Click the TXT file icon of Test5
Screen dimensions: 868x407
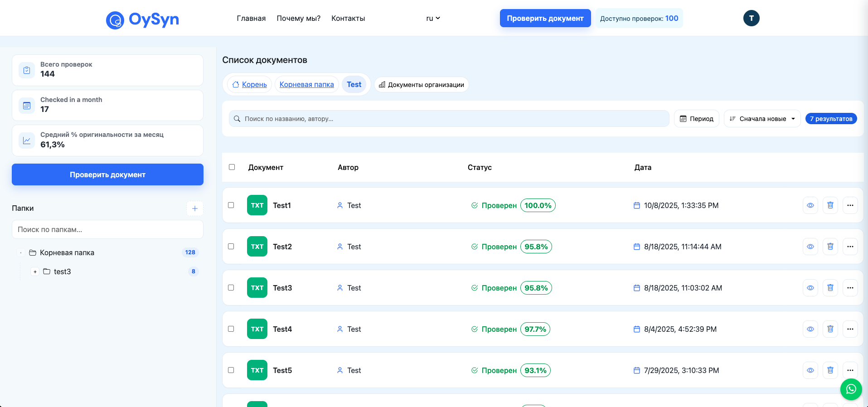click(257, 370)
